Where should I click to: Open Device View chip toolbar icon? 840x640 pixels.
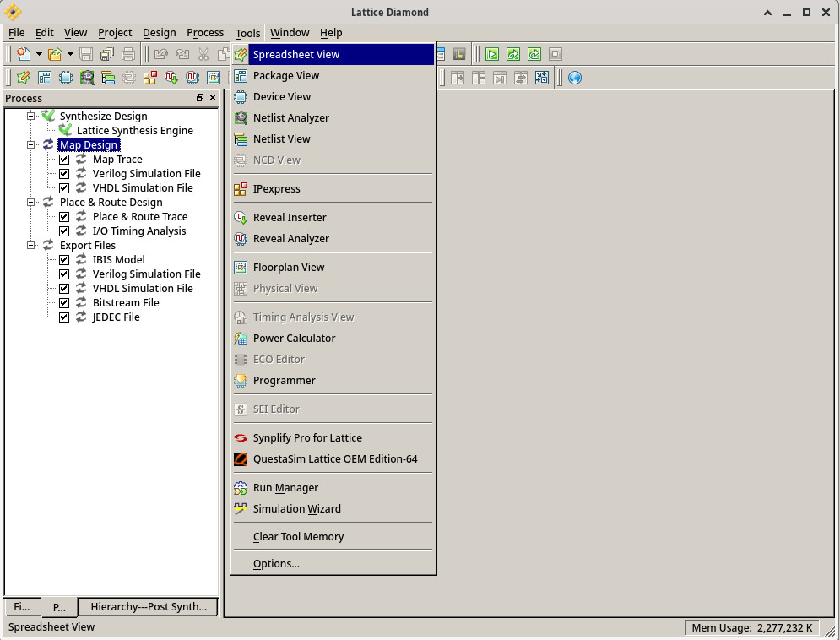pyautogui.click(x=66, y=78)
